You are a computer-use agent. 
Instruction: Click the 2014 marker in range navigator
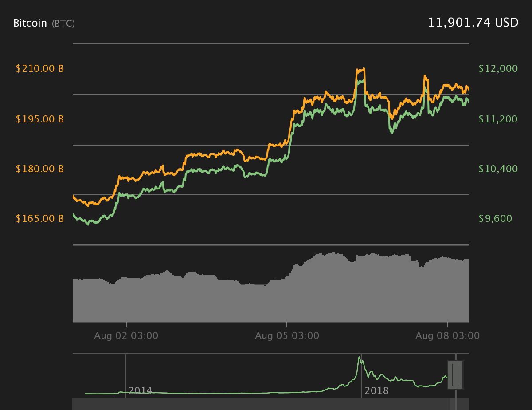[x=140, y=391]
